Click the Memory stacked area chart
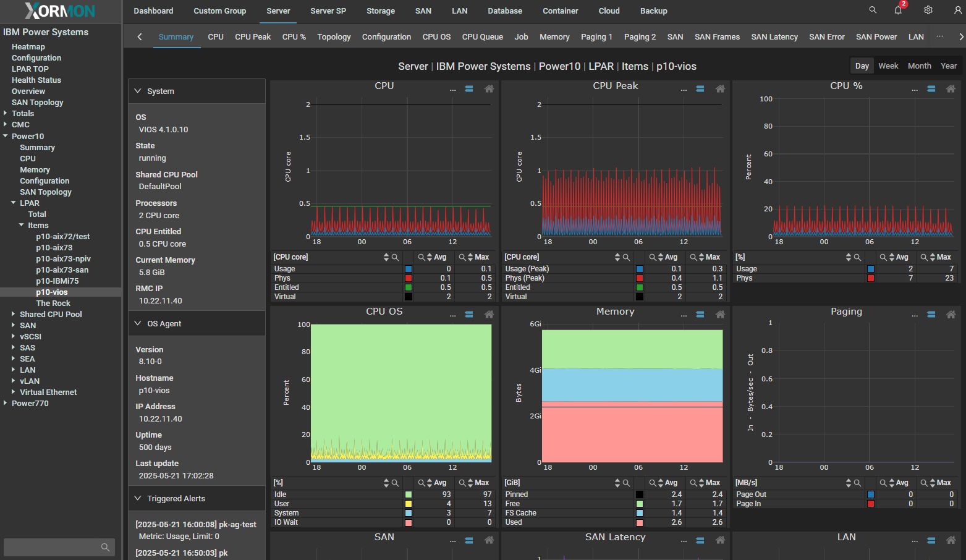This screenshot has width=966, height=560. point(632,396)
